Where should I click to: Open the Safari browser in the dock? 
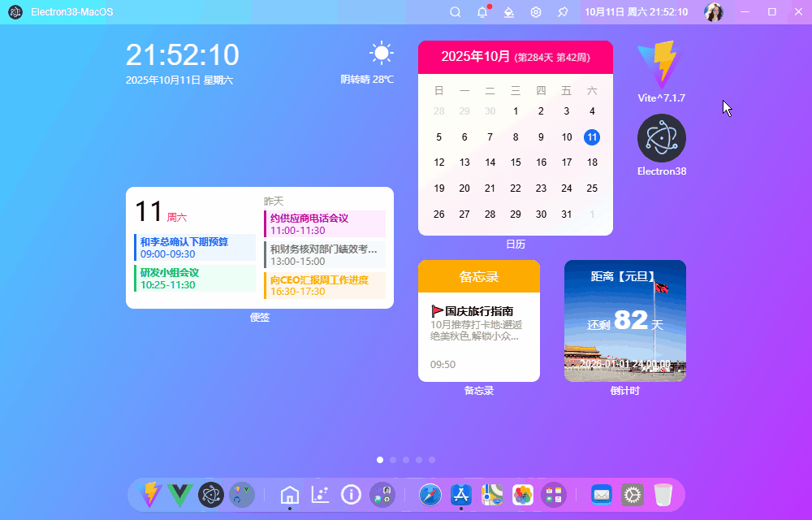[430, 495]
